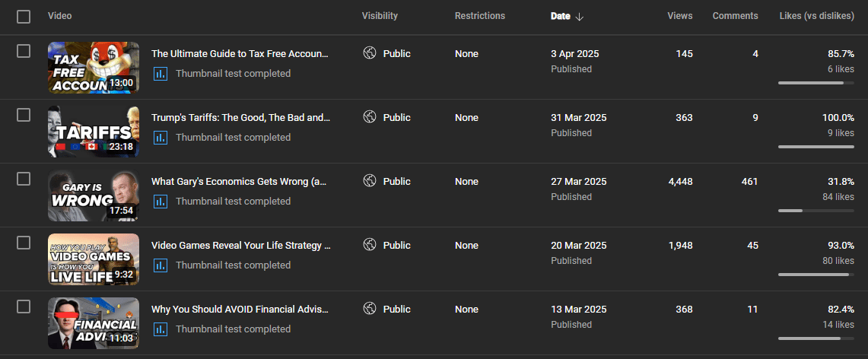
Task: Click the likes ratio bar for Gary's Economics
Action: [816, 210]
